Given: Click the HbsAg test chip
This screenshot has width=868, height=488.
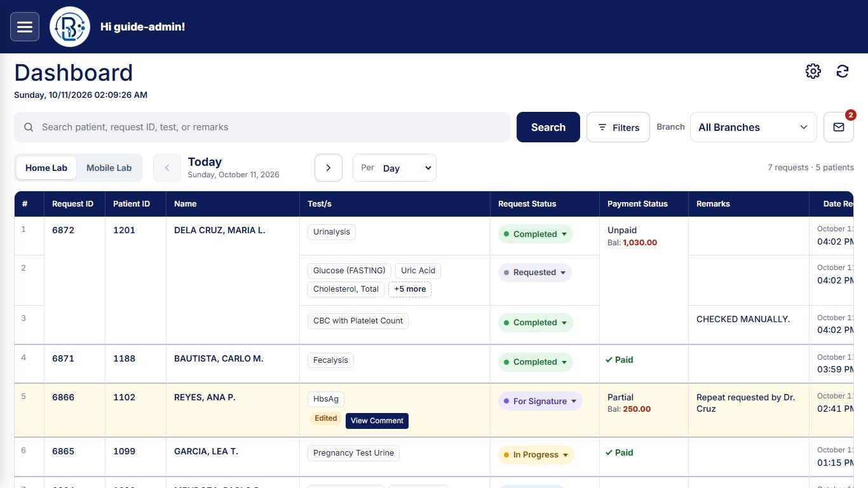Looking at the screenshot, I should click(x=326, y=399).
